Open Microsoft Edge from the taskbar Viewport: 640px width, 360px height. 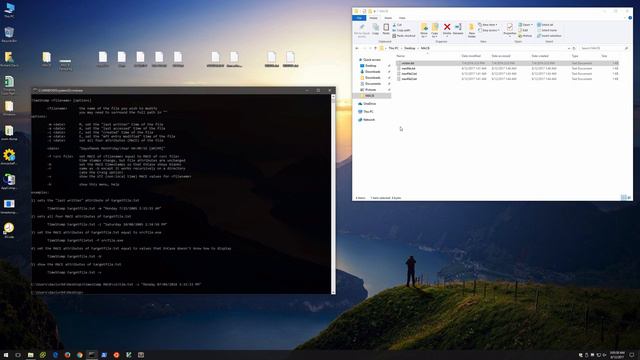click(x=55, y=355)
